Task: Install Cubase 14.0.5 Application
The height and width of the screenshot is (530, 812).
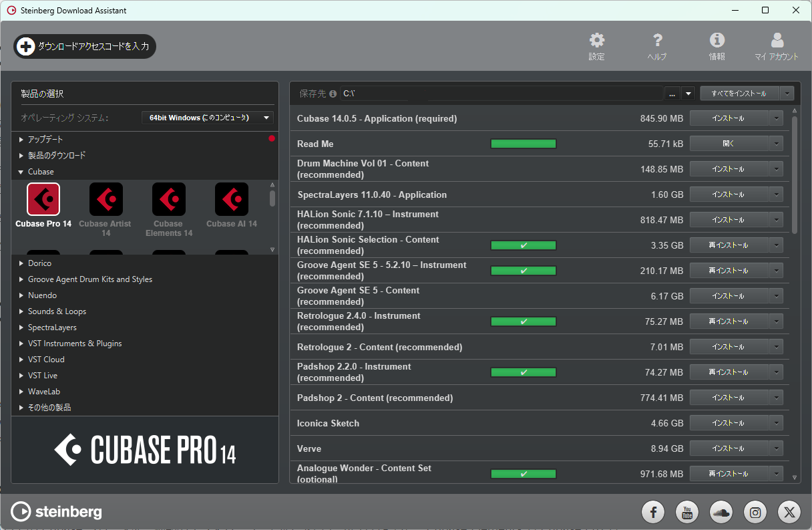Action: tap(729, 118)
